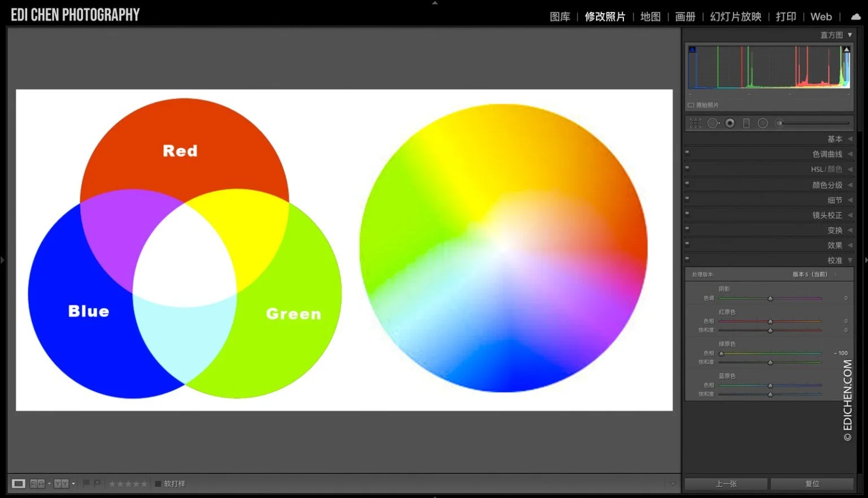Switch to the 修改照片 module

click(x=605, y=17)
